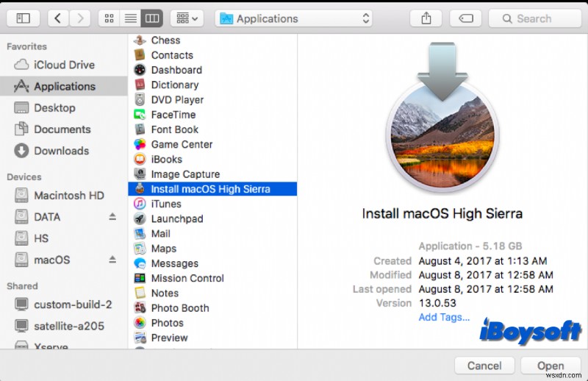588x381 pixels.
Task: Go forward to the next folder
Action: coord(80,18)
